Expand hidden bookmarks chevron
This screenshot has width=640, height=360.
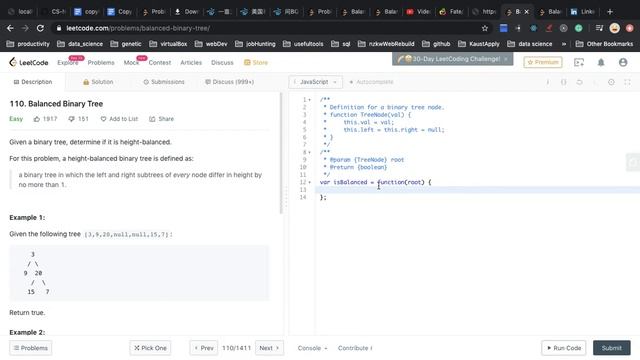(x=564, y=44)
